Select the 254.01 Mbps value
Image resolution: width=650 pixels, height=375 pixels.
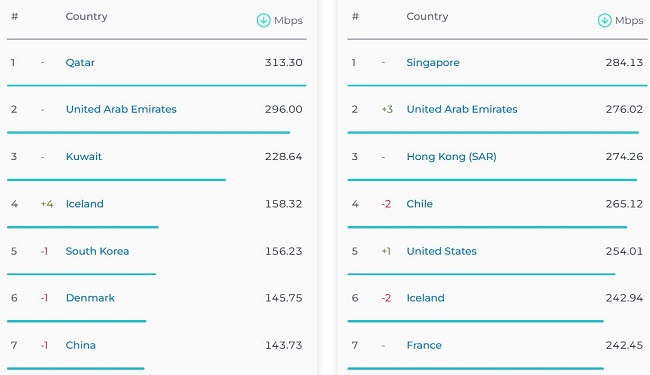pos(624,251)
